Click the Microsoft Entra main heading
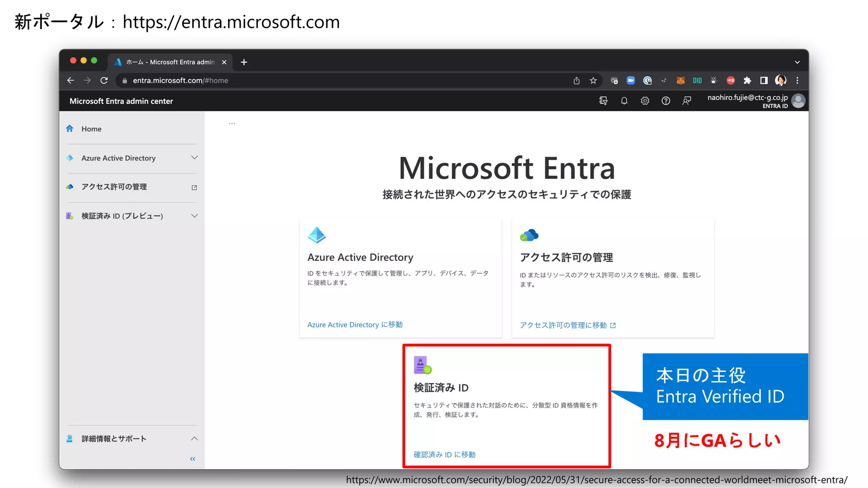This screenshot has width=868, height=488. [x=507, y=168]
